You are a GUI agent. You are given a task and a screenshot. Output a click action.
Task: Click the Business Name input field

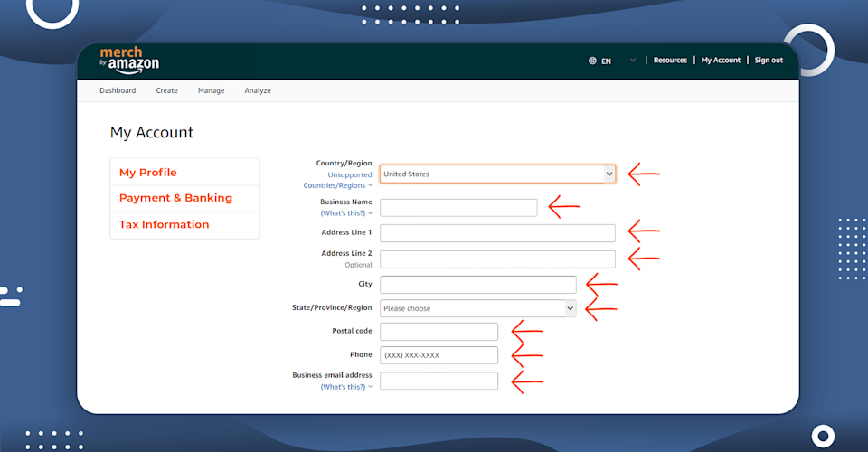tap(458, 207)
